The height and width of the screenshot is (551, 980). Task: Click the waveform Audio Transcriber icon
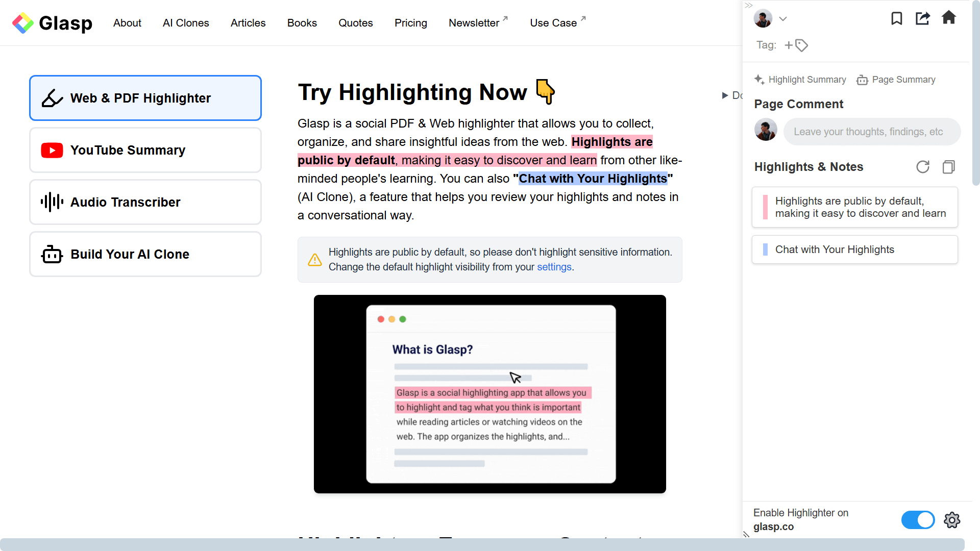pyautogui.click(x=52, y=202)
